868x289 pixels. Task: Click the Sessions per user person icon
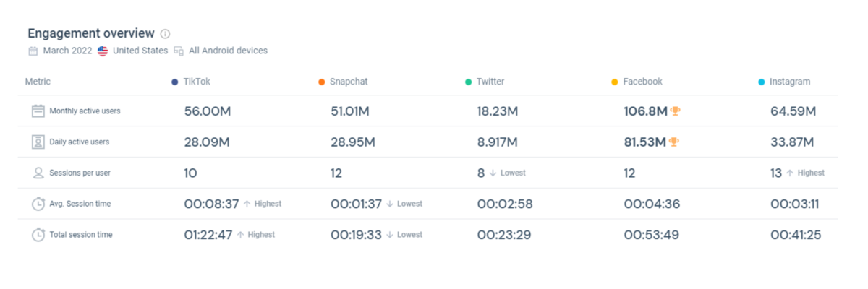pos(38,173)
